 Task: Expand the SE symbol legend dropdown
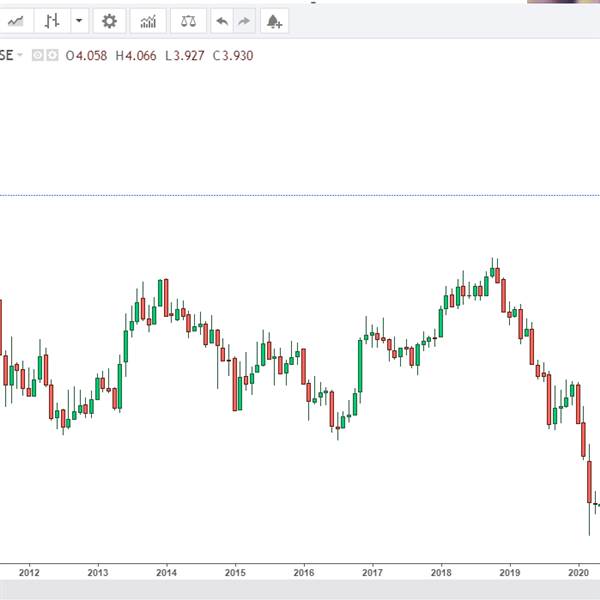[x=20, y=55]
